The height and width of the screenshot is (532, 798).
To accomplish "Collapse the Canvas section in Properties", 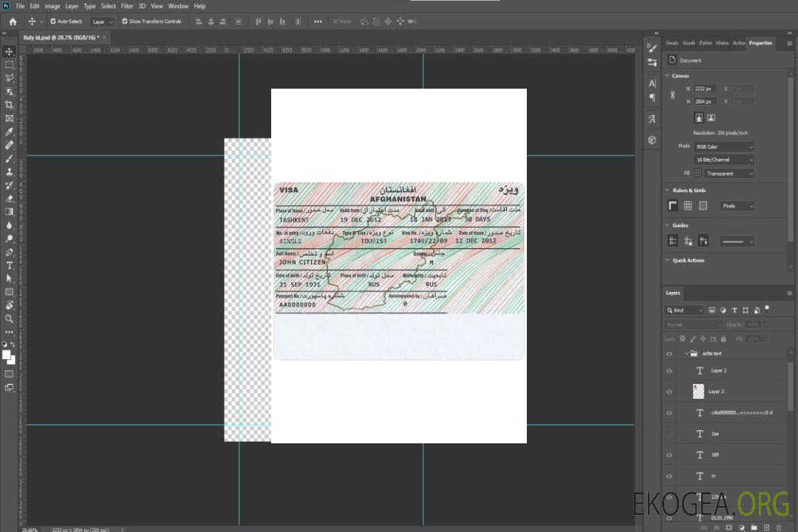I will point(668,75).
